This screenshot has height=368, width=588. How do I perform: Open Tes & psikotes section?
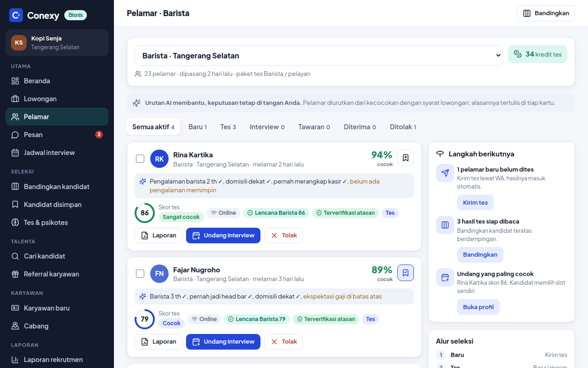pos(57,223)
